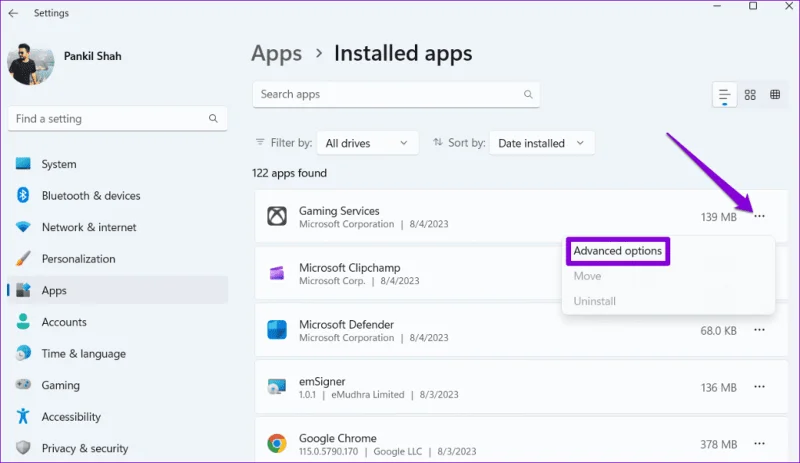The height and width of the screenshot is (463, 800).
Task: Select the Microsoft Defender app name
Action: point(346,325)
